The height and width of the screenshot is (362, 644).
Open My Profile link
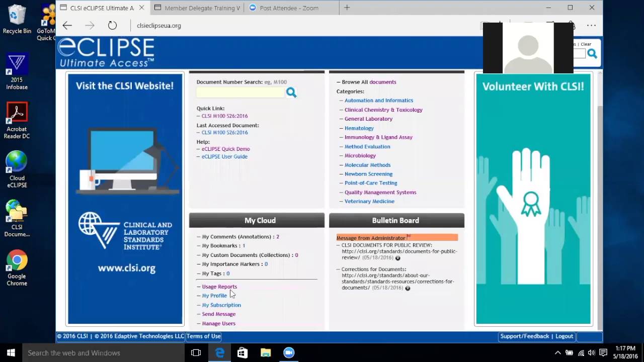coord(214,296)
